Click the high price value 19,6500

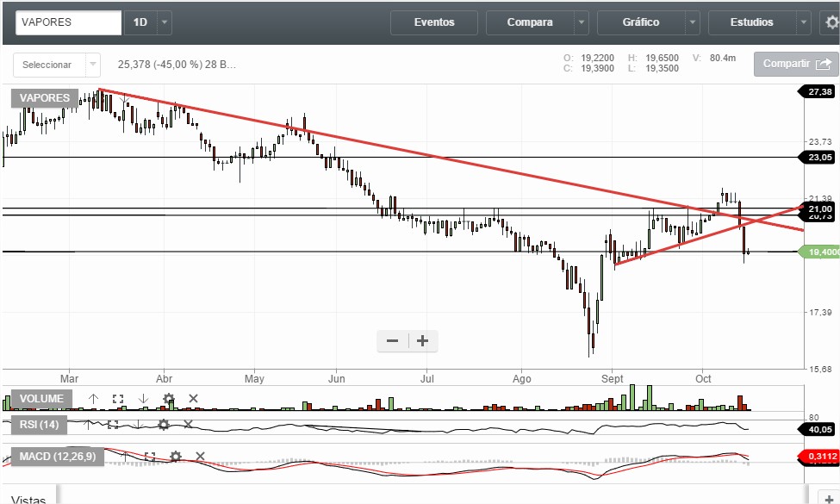point(662,58)
